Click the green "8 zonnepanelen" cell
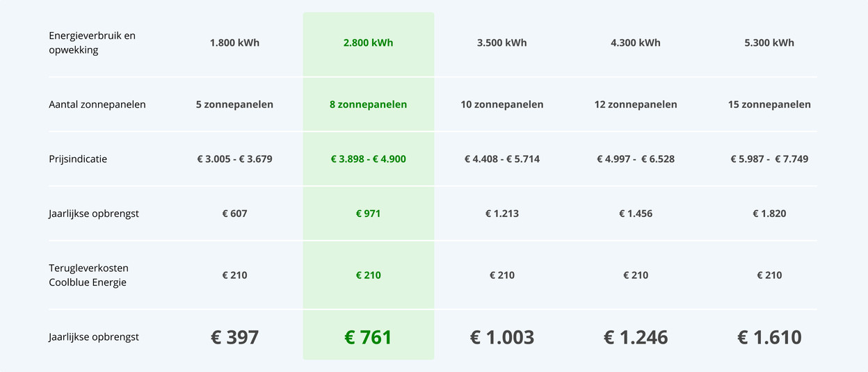This screenshot has width=868, height=372. [368, 104]
